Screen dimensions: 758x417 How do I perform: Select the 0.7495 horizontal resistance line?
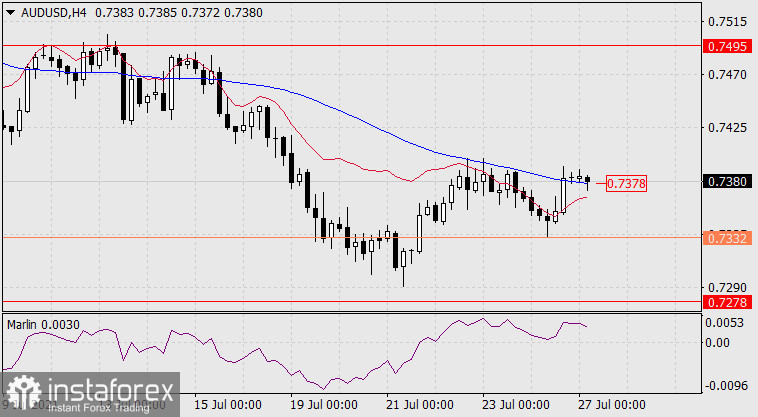pos(350,45)
